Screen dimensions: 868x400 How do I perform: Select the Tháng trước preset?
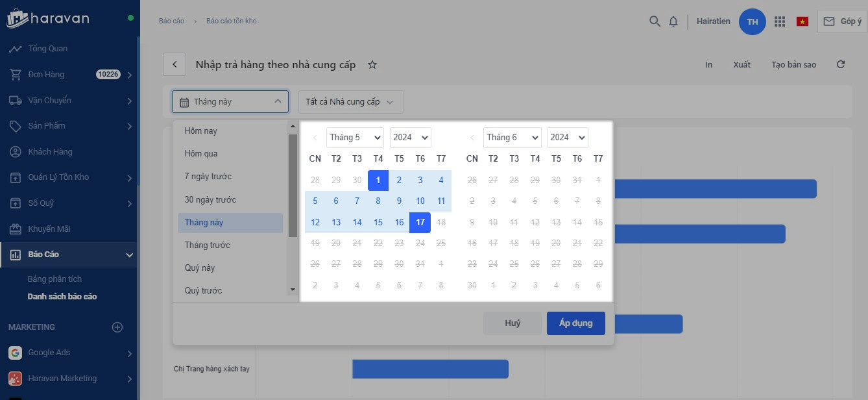[207, 245]
